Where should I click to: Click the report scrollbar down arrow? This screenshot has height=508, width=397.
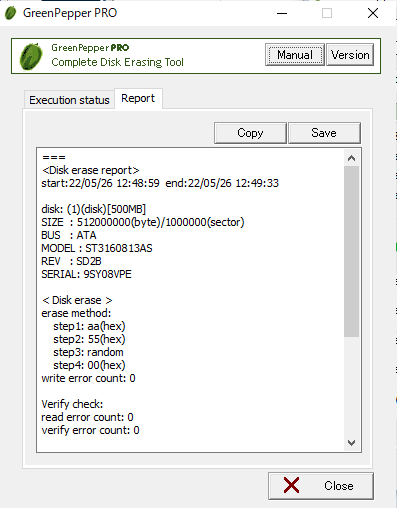pyautogui.click(x=351, y=443)
